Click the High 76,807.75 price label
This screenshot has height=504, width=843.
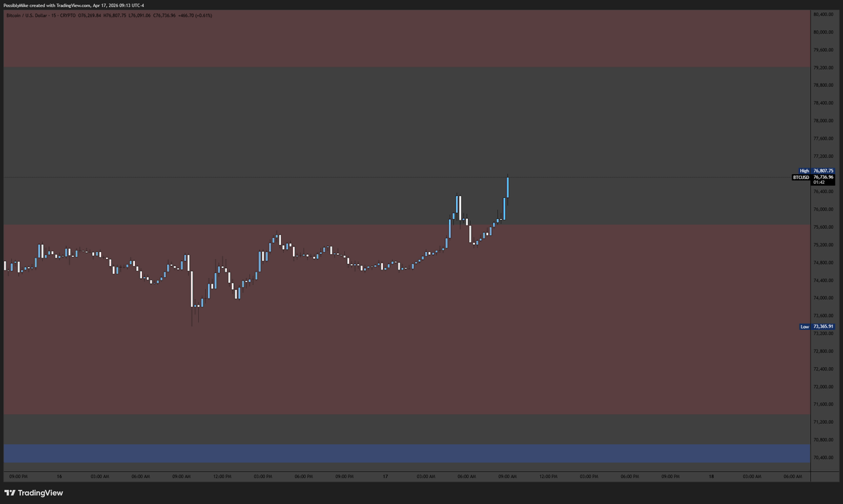pos(816,171)
